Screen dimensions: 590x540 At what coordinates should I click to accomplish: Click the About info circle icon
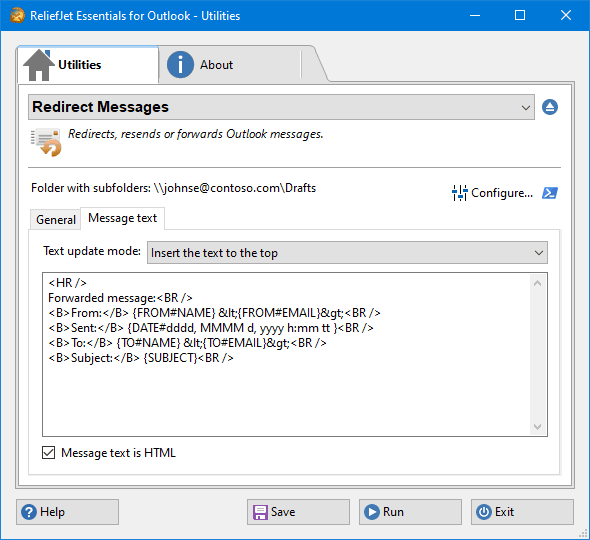[x=180, y=65]
